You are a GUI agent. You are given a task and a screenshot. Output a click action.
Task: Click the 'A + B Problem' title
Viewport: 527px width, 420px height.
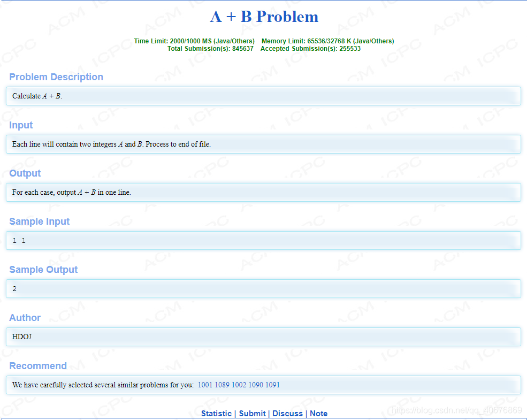click(264, 17)
